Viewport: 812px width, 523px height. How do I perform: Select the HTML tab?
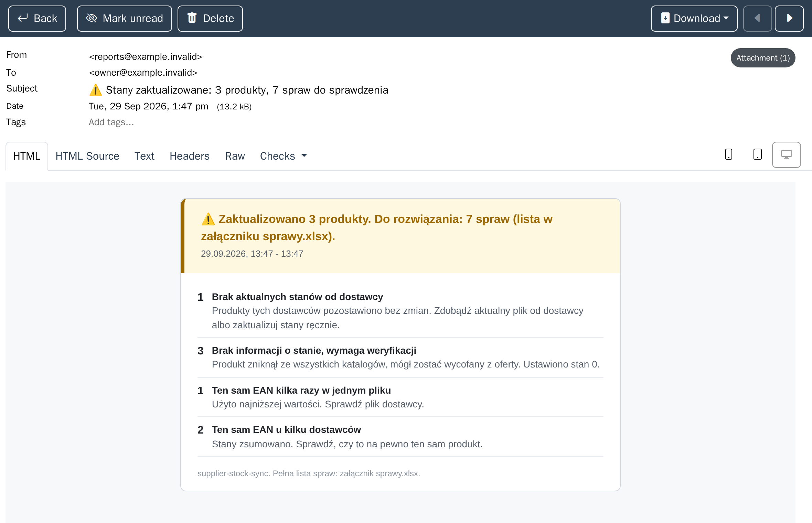(27, 156)
